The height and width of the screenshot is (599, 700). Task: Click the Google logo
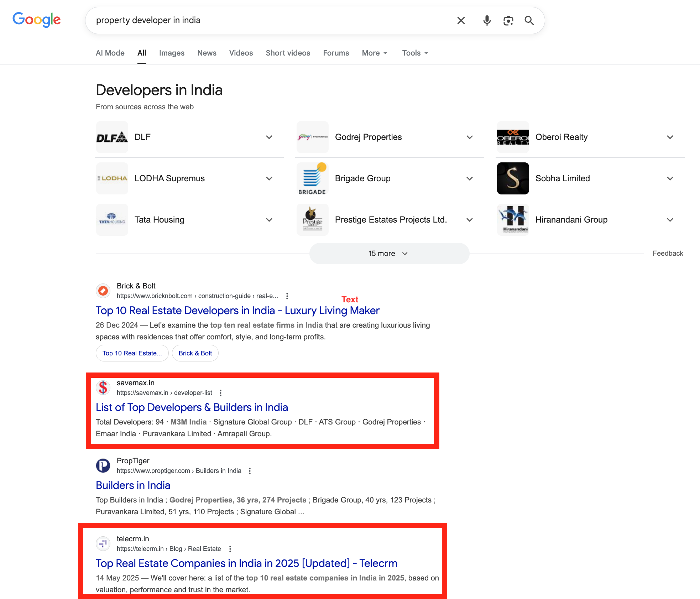pos(37,20)
